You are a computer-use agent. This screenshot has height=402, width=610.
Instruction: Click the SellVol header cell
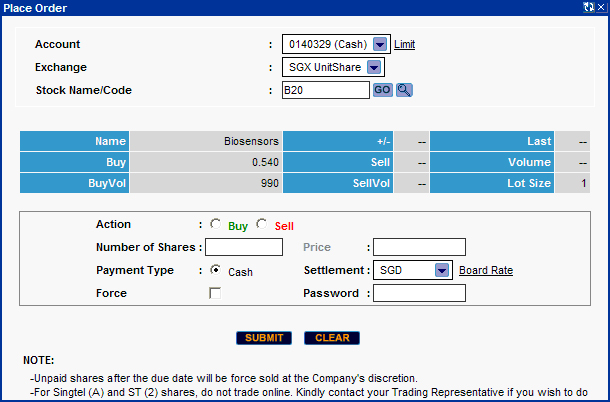tap(338, 183)
